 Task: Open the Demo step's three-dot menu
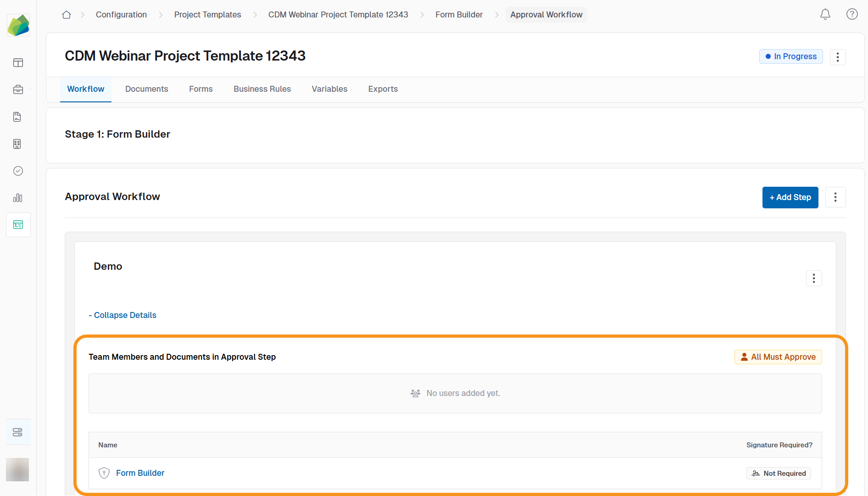(814, 278)
